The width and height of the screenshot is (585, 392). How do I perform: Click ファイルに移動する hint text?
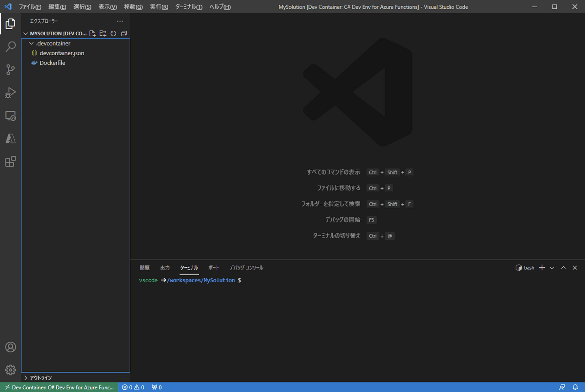point(339,188)
